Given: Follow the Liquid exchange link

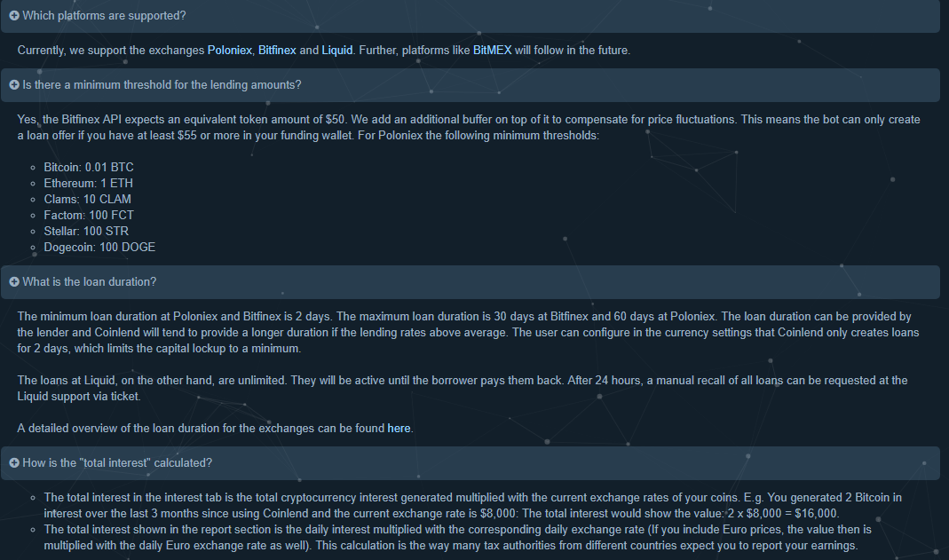Looking at the screenshot, I should [337, 51].
